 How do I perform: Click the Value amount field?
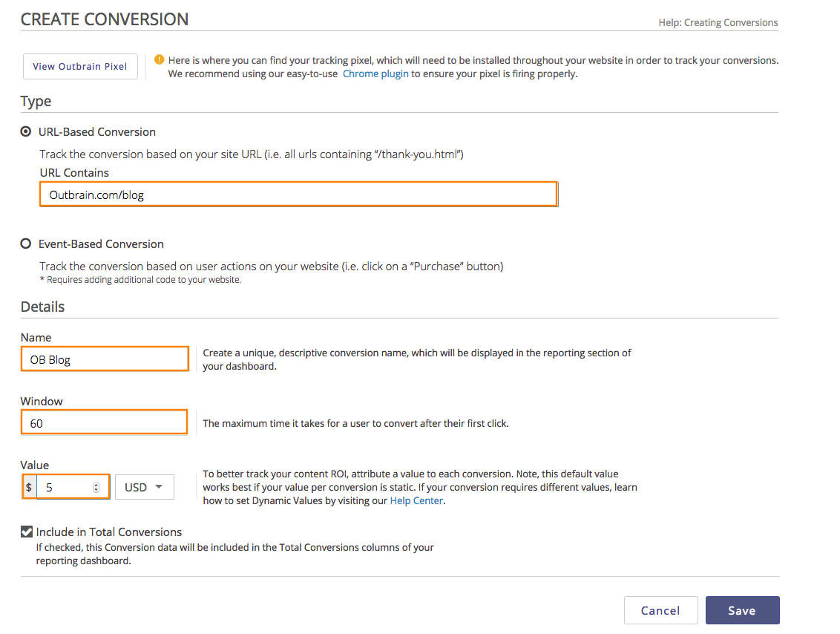point(67,487)
